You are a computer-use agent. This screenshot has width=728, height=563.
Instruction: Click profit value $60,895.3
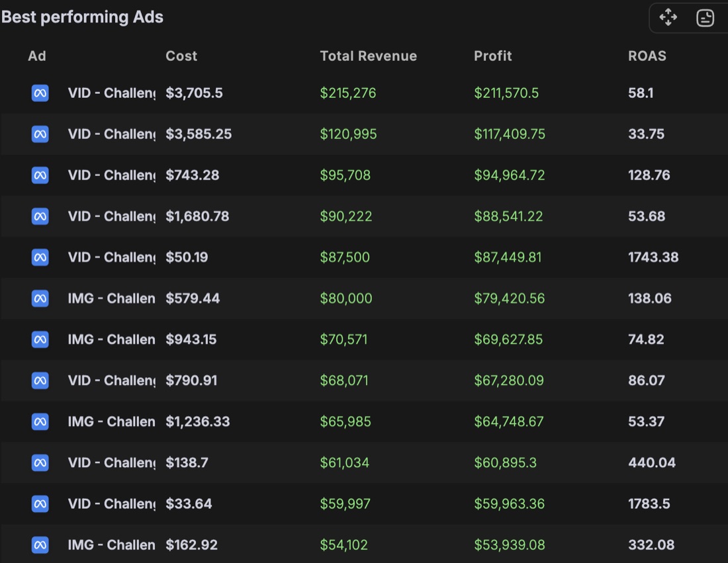(505, 462)
